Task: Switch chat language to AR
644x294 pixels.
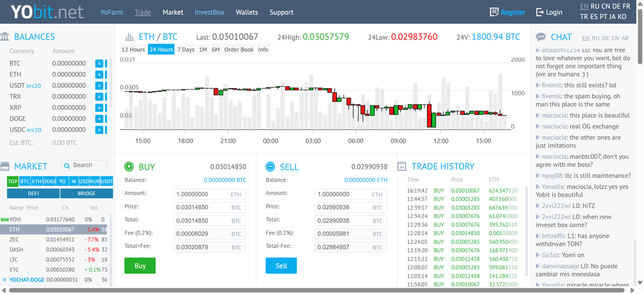Action: coord(625,38)
